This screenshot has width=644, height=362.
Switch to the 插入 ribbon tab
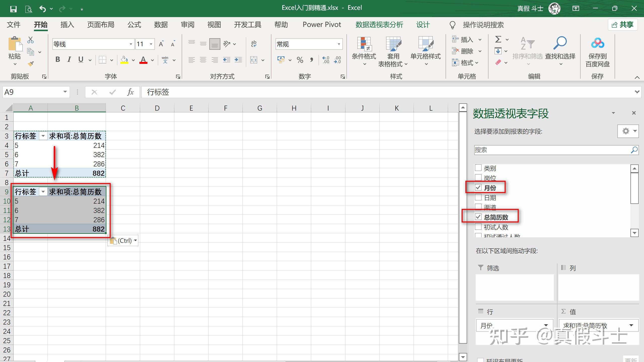pos(67,25)
